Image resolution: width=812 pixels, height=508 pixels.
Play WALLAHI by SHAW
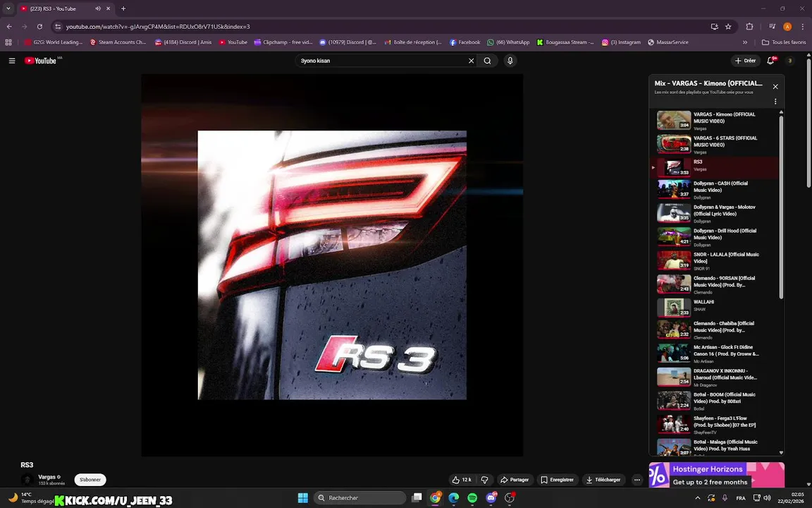click(x=715, y=308)
